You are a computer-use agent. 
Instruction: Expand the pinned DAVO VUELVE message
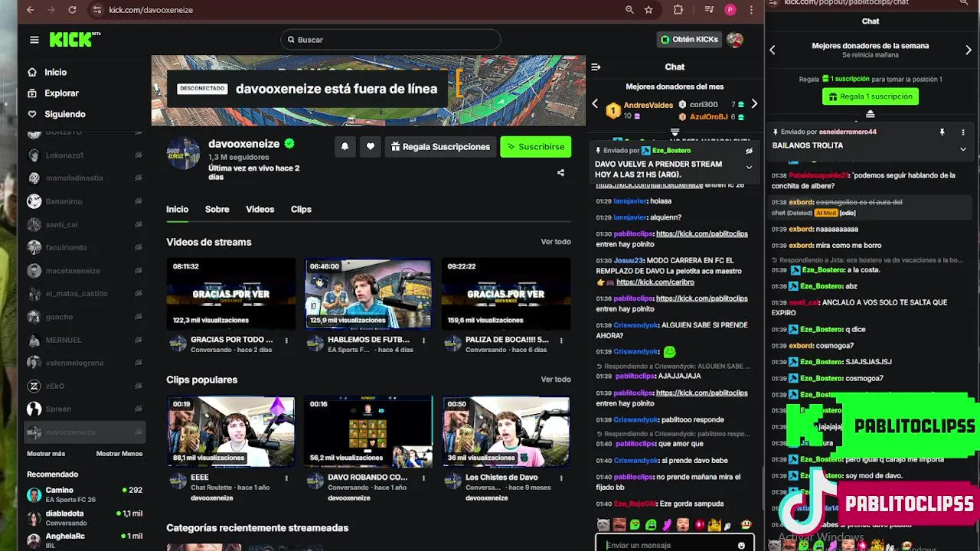(749, 167)
